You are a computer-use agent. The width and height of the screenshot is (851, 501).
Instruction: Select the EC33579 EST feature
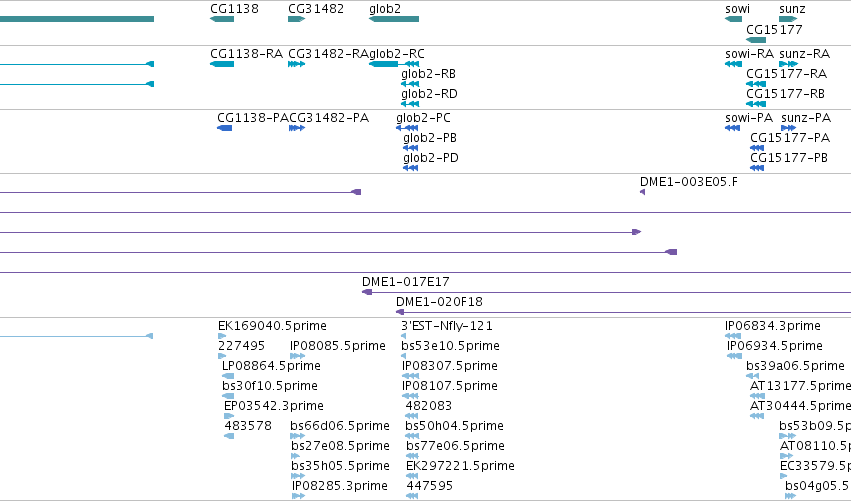tap(784, 477)
